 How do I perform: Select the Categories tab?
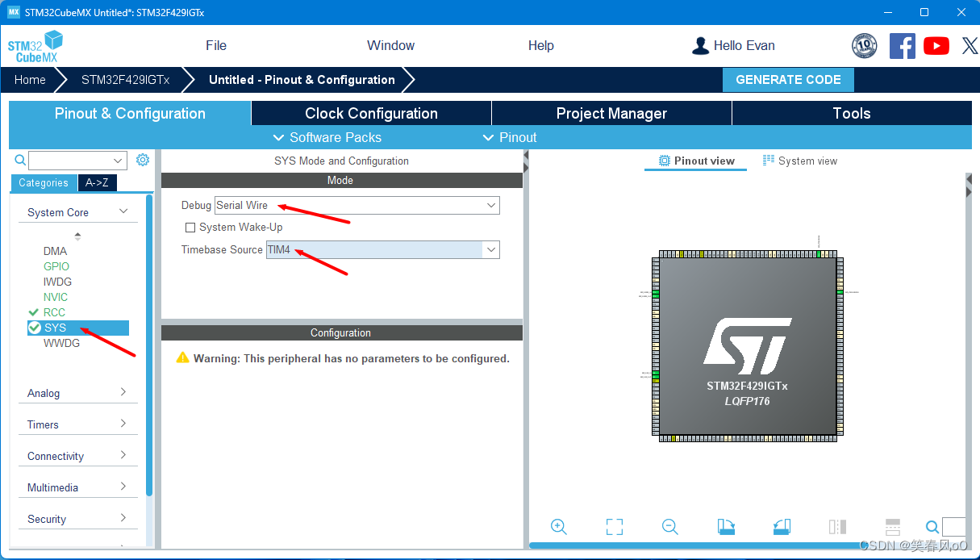pyautogui.click(x=44, y=183)
